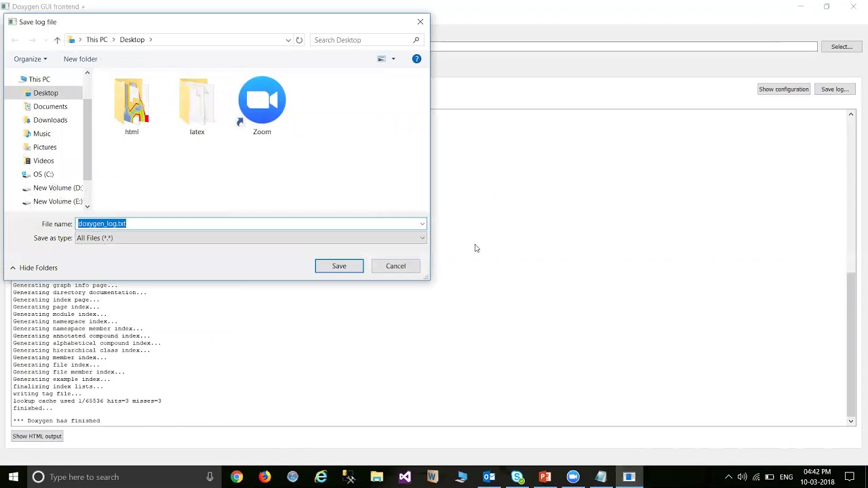Select Documents in the navigation pane
Image resolution: width=868 pixels, height=488 pixels.
tap(50, 106)
